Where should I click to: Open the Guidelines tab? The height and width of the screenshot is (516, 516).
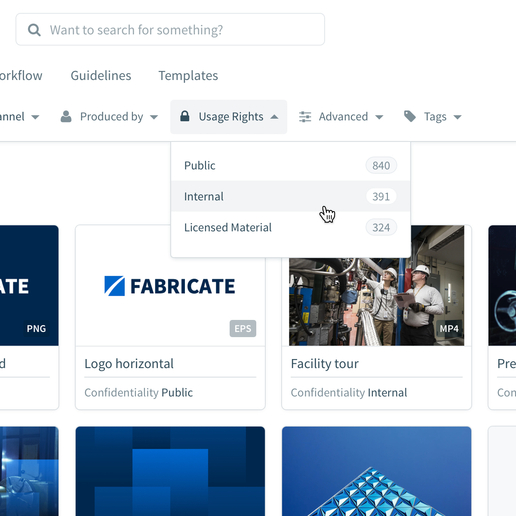[x=101, y=76]
